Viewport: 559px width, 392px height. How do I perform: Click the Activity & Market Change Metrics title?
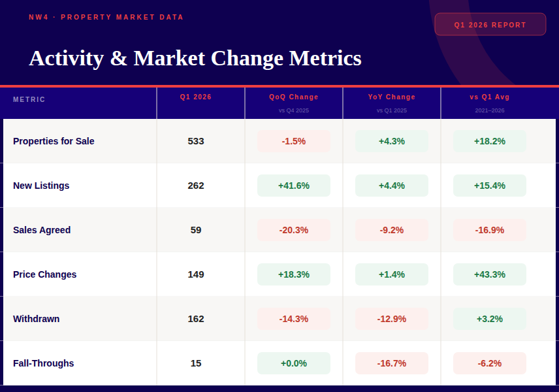coord(195,58)
